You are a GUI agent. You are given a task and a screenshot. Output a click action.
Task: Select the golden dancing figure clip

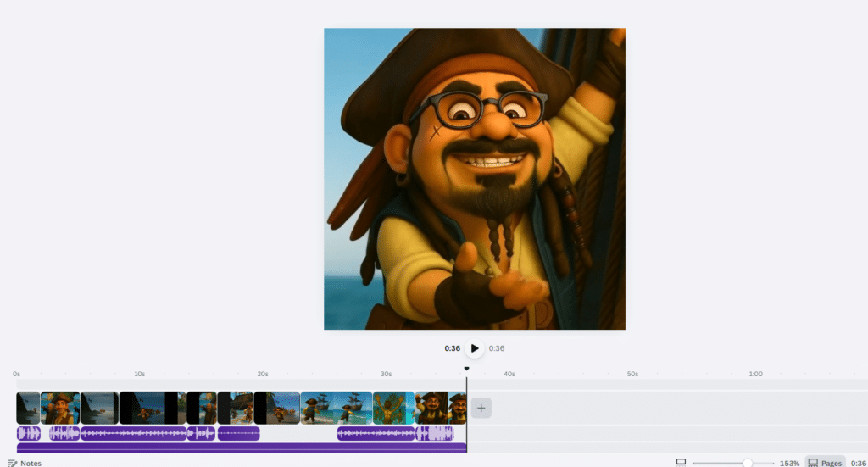[x=393, y=408]
